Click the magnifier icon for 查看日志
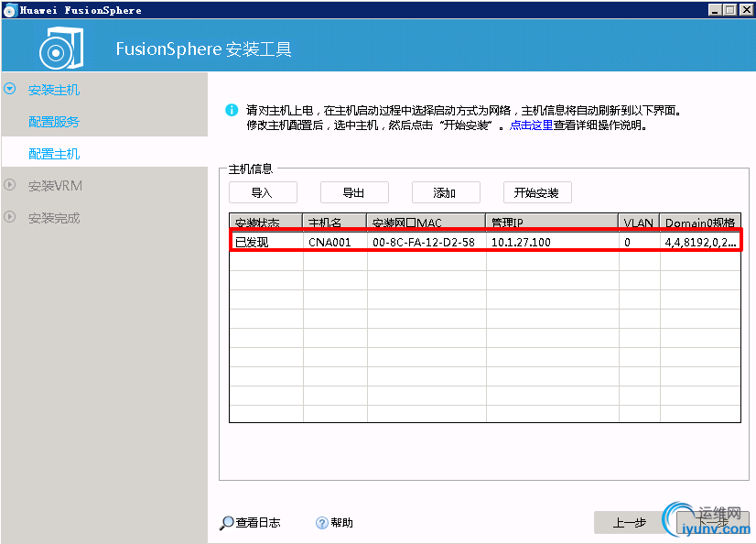 (226, 523)
